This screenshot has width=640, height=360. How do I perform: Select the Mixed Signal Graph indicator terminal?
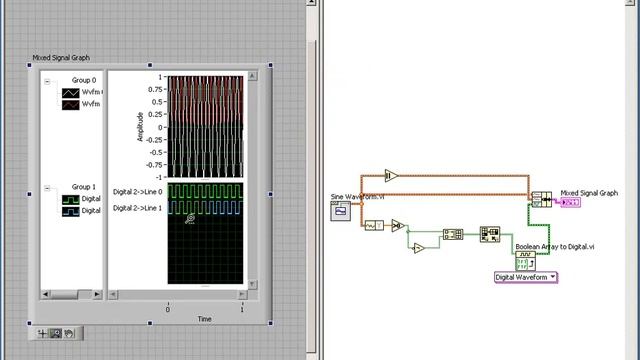pyautogui.click(x=570, y=202)
